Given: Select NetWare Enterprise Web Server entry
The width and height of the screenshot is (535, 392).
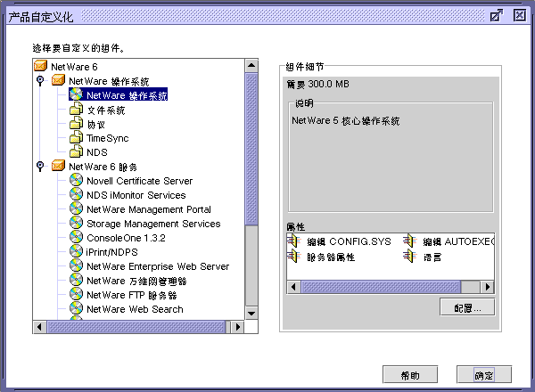Looking at the screenshot, I should point(158,266).
